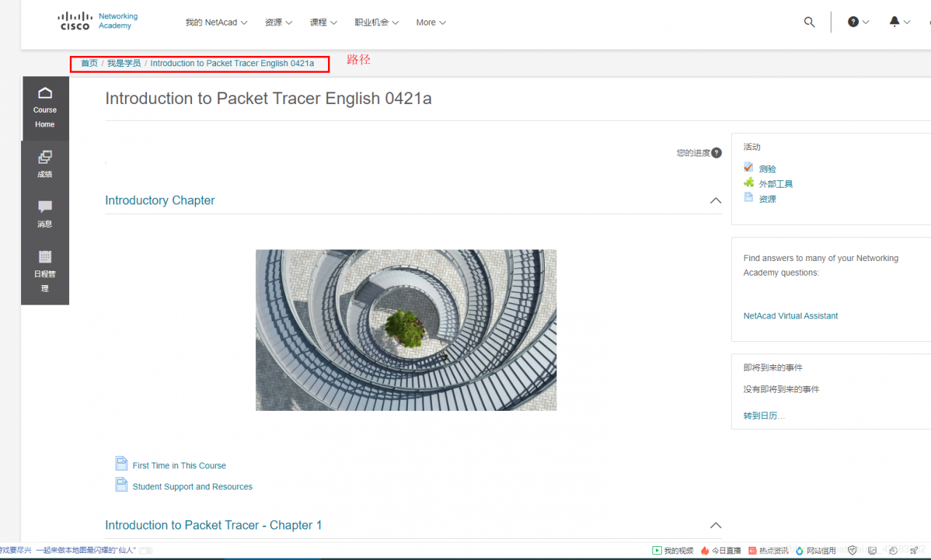Expand the 我的 NetAcad menu
Screen dimensions: 931x560
point(216,23)
